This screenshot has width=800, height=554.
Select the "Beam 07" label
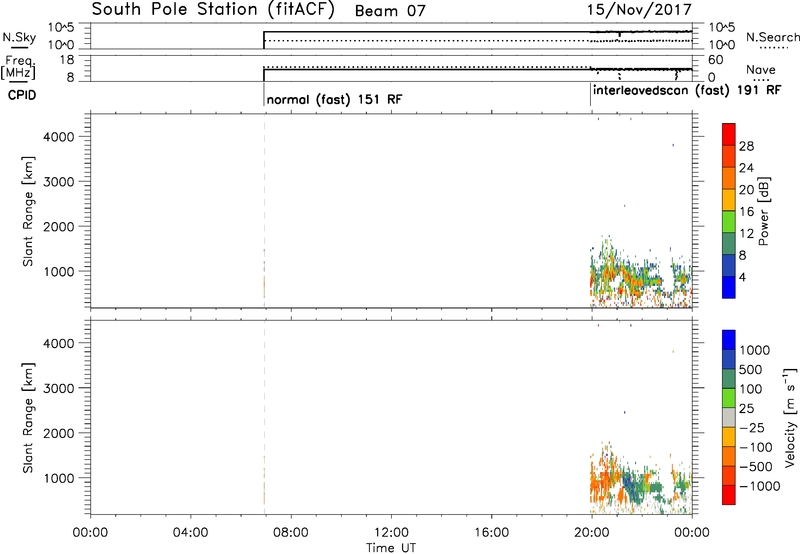click(x=390, y=11)
